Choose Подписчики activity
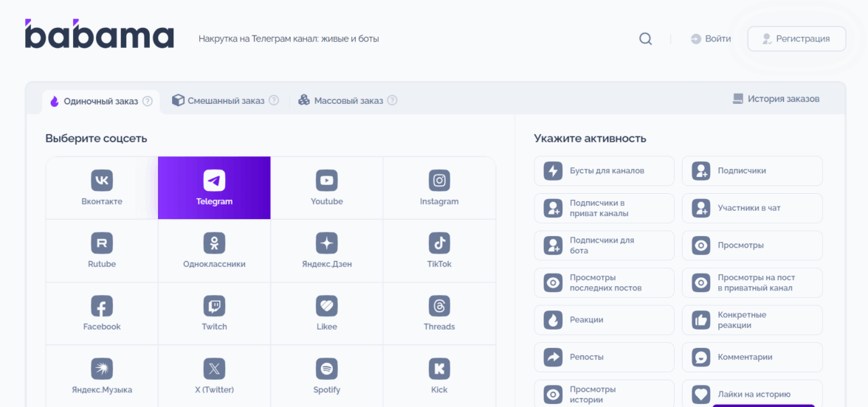Image resolution: width=868 pixels, height=407 pixels. (751, 171)
